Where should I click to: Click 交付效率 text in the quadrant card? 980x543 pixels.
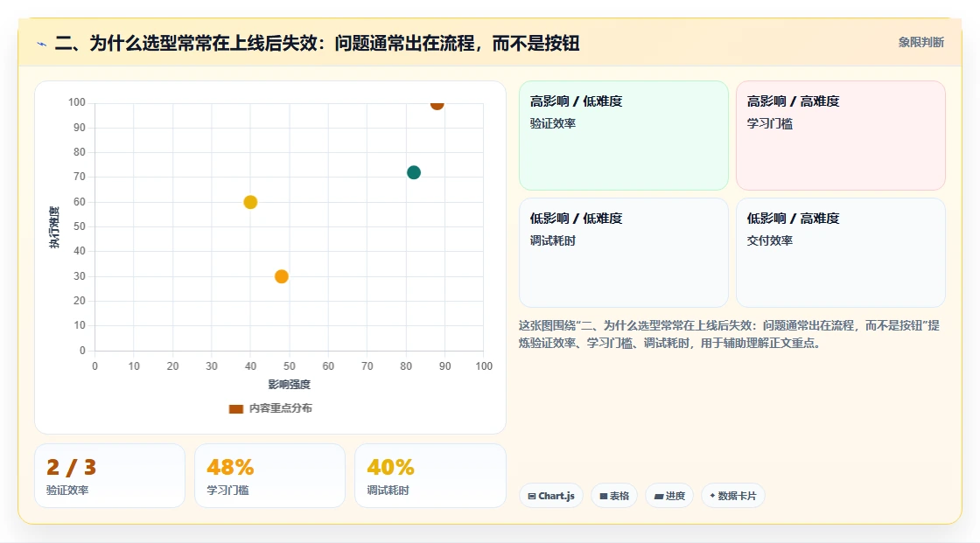click(x=769, y=240)
